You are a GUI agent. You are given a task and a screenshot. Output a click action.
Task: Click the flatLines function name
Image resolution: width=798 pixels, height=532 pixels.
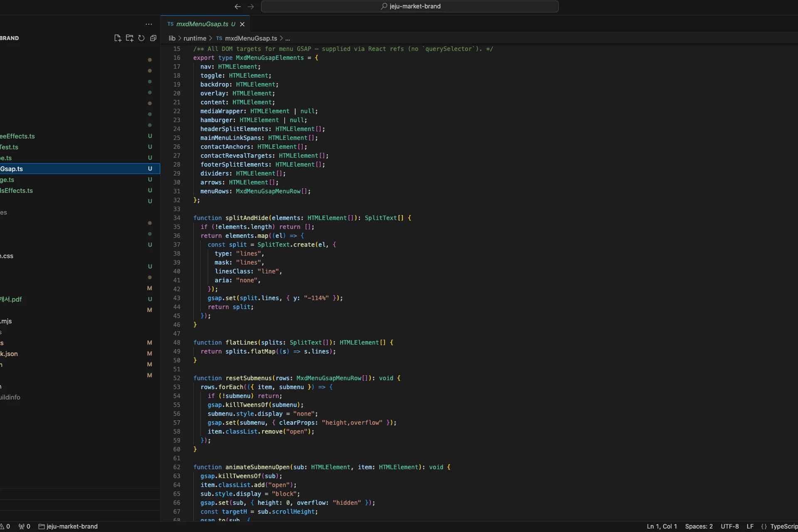pyautogui.click(x=241, y=342)
